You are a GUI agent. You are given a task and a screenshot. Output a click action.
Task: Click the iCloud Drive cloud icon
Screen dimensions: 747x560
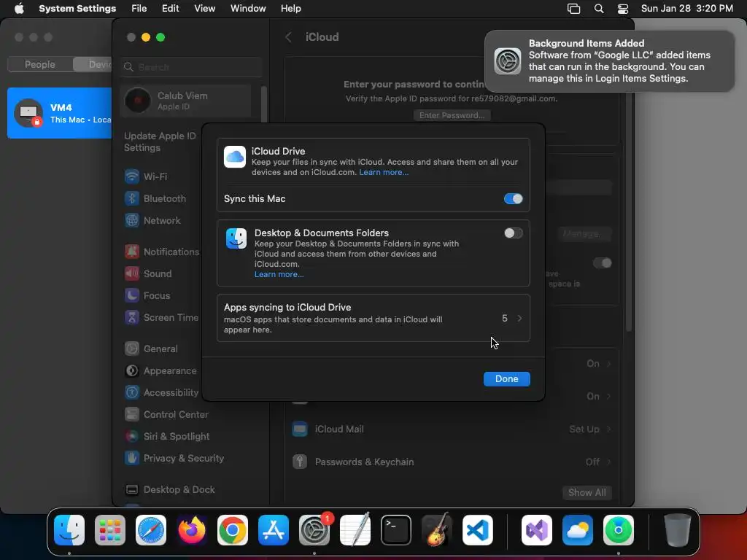click(235, 157)
